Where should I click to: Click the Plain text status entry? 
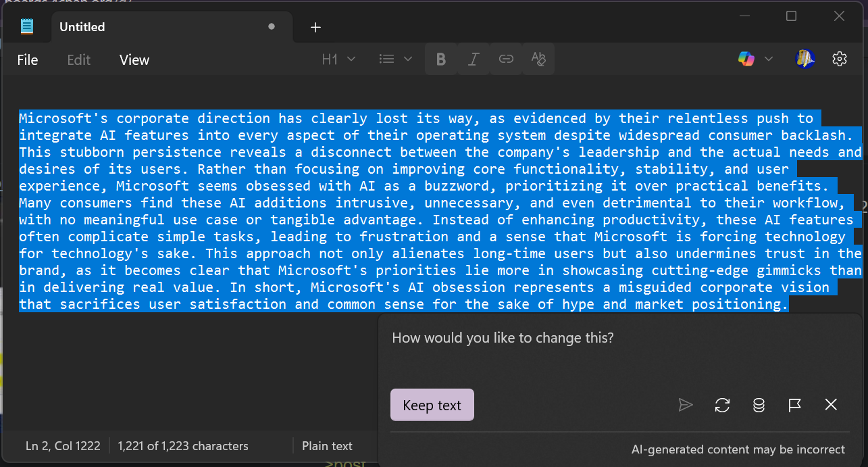tap(327, 446)
